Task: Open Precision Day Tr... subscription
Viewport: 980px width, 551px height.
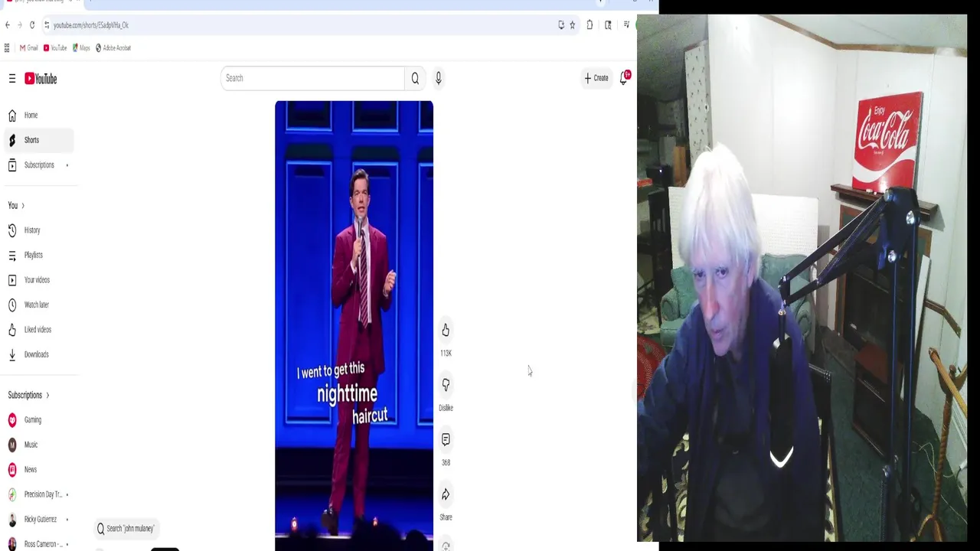Action: click(x=39, y=494)
